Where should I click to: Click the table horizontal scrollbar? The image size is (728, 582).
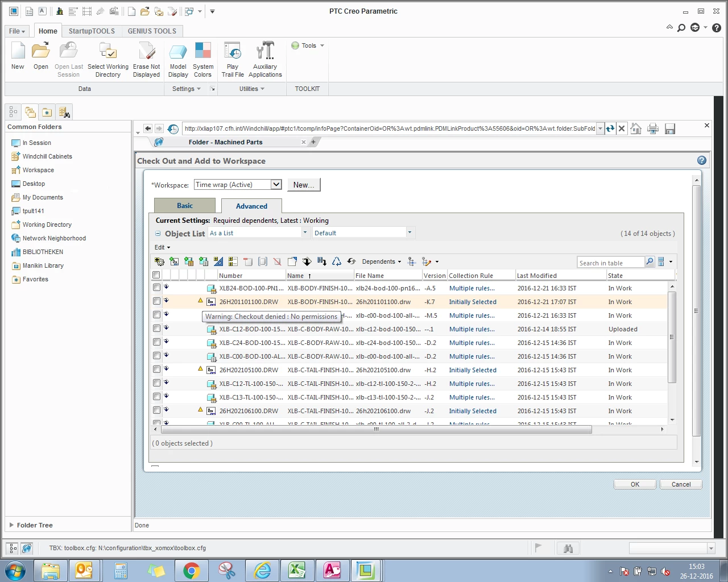(375, 429)
